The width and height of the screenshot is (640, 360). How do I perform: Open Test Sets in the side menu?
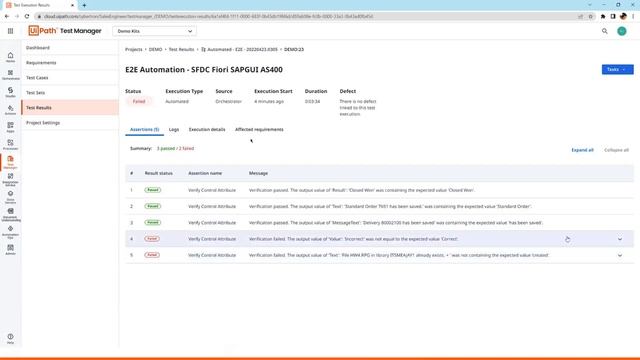[x=70, y=93]
